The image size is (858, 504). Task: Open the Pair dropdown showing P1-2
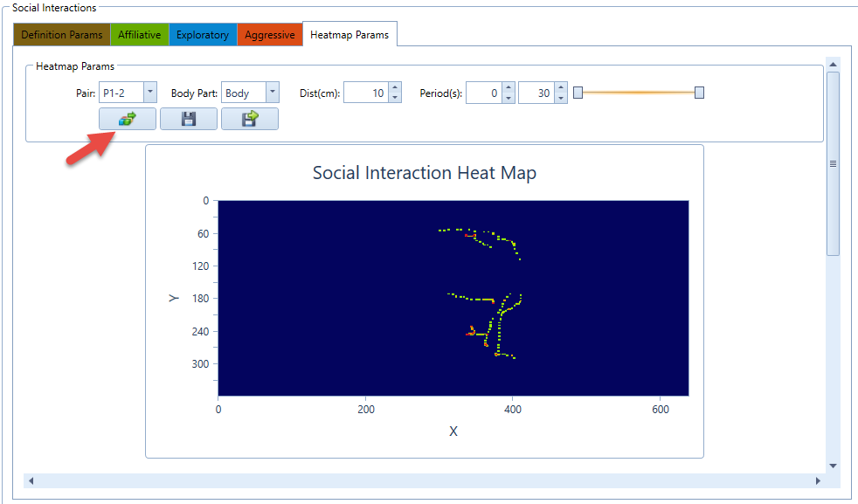[149, 93]
